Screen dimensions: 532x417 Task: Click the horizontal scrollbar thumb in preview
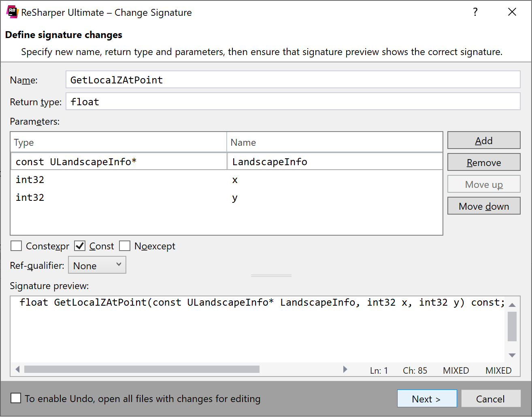[142, 369]
